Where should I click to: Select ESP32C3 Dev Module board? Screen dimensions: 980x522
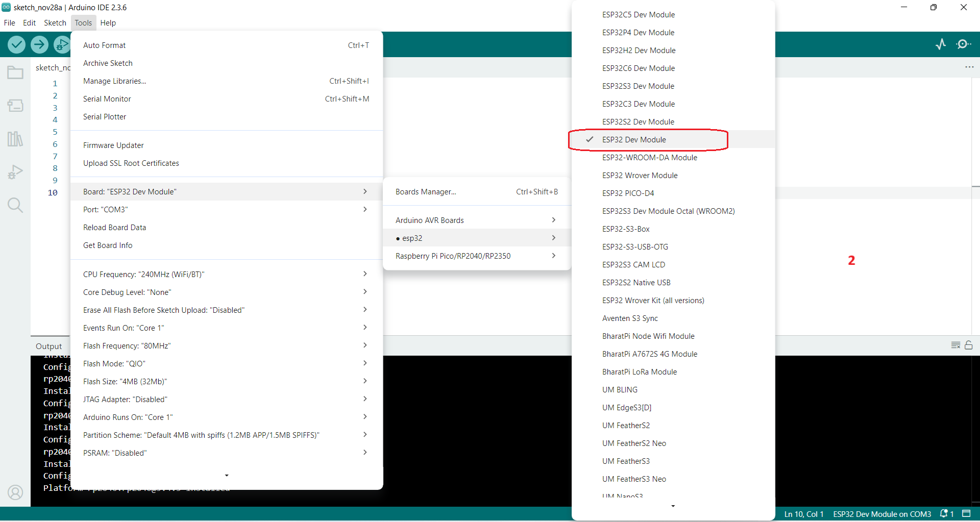[x=673, y=104]
